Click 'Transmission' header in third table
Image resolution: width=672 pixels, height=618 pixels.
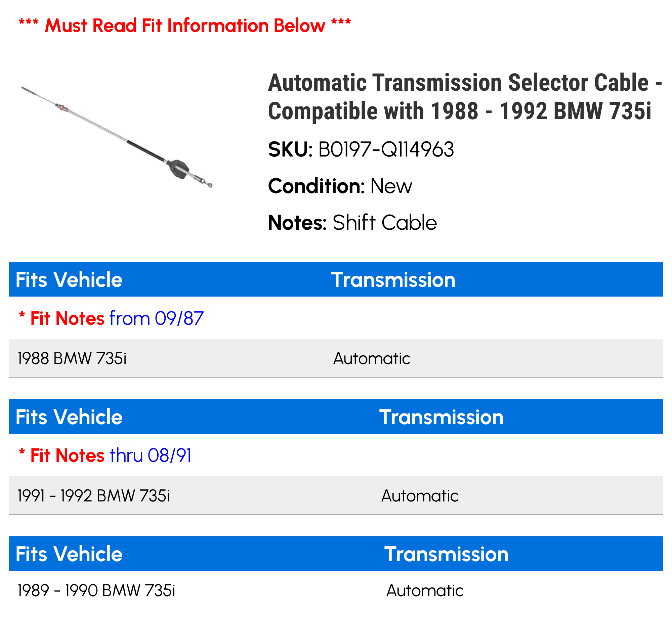(446, 554)
